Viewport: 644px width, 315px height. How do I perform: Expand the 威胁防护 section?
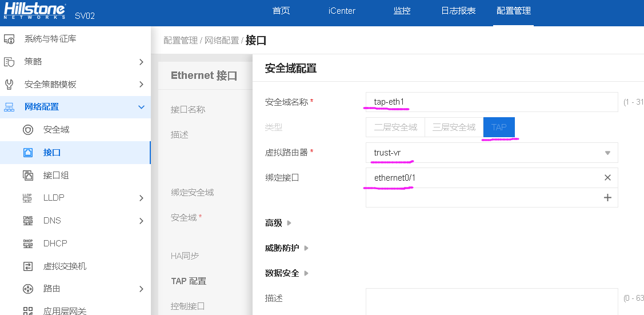pyautogui.click(x=287, y=248)
